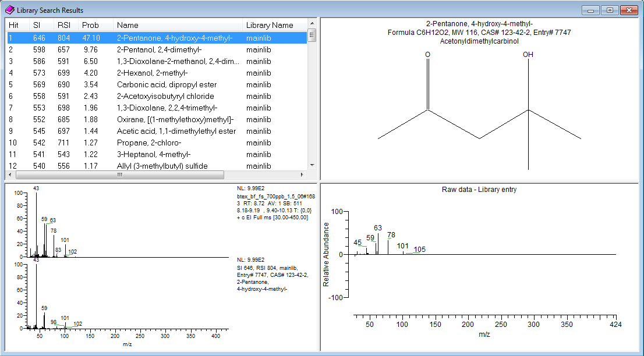Select the Carbonic acid, dipropyl ester hit
Image resolution: width=644 pixels, height=356 pixels.
(167, 84)
